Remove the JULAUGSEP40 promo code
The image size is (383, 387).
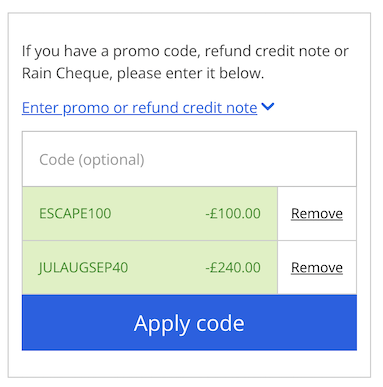(317, 268)
